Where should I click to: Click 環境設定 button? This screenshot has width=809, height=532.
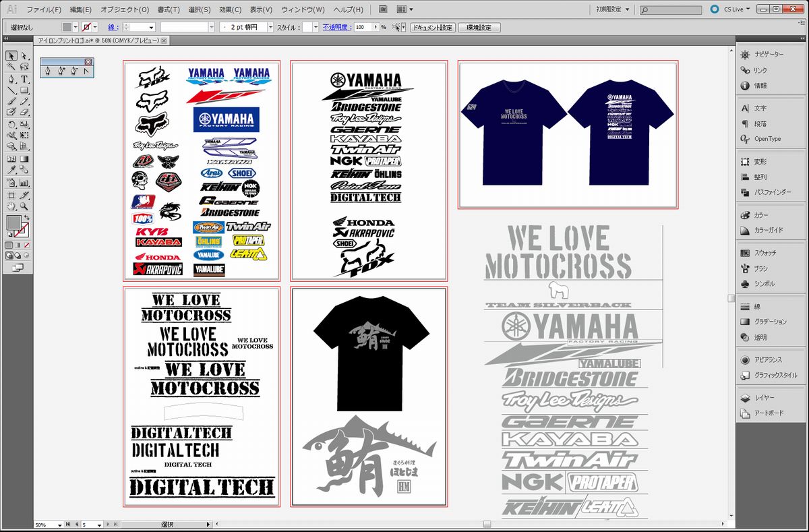[479, 27]
